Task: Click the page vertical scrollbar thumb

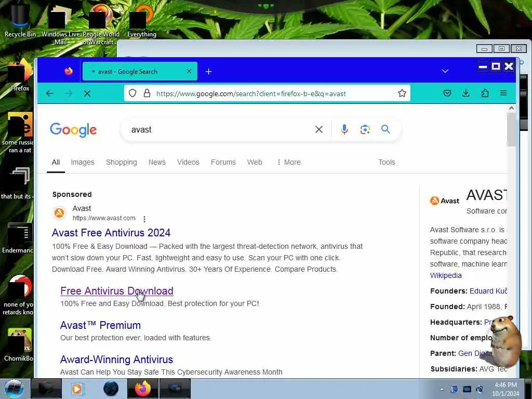Action: [511, 129]
